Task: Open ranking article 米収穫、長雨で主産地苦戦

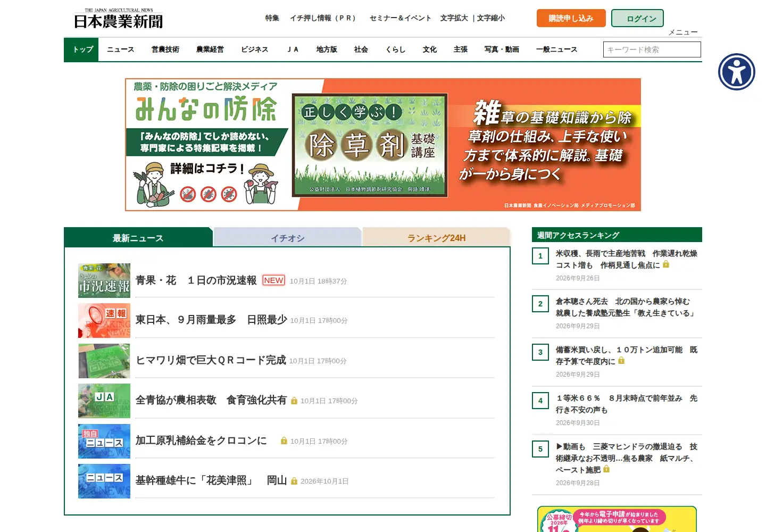Action: (626, 259)
